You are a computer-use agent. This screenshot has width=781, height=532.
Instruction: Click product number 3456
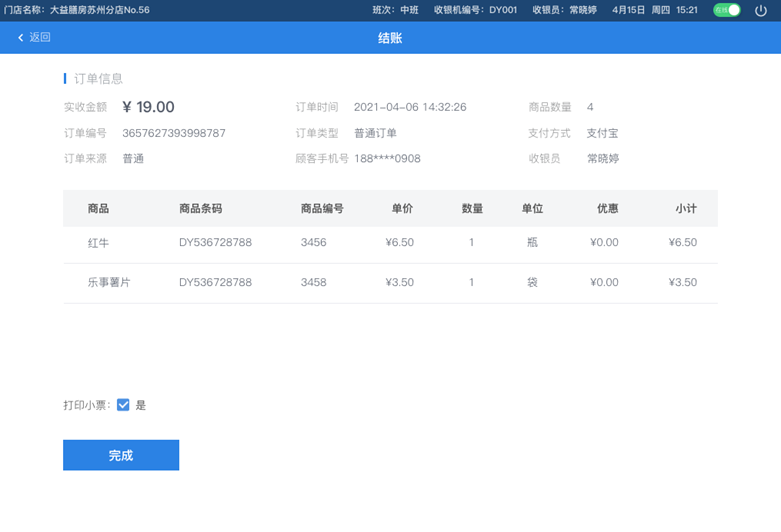313,243
